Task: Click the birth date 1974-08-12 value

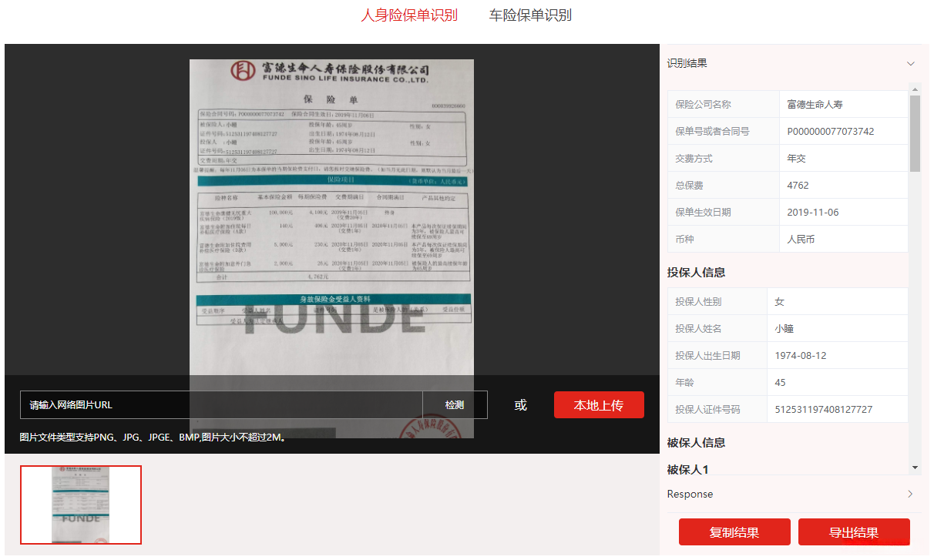Action: 801,355
